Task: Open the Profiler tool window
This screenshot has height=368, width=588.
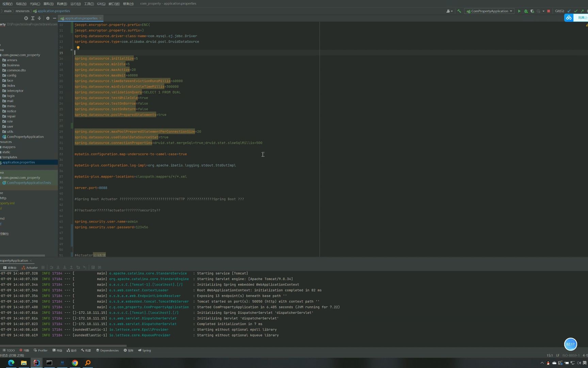Action: (40, 350)
